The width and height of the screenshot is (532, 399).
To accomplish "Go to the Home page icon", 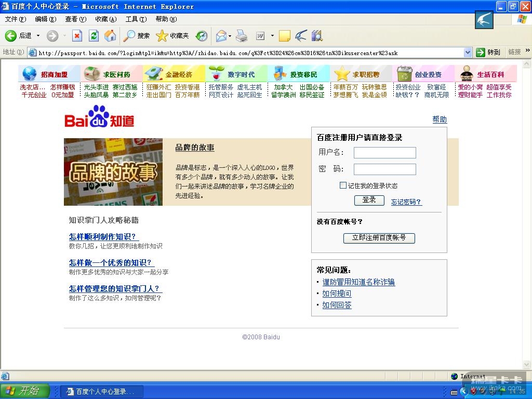I will point(110,36).
